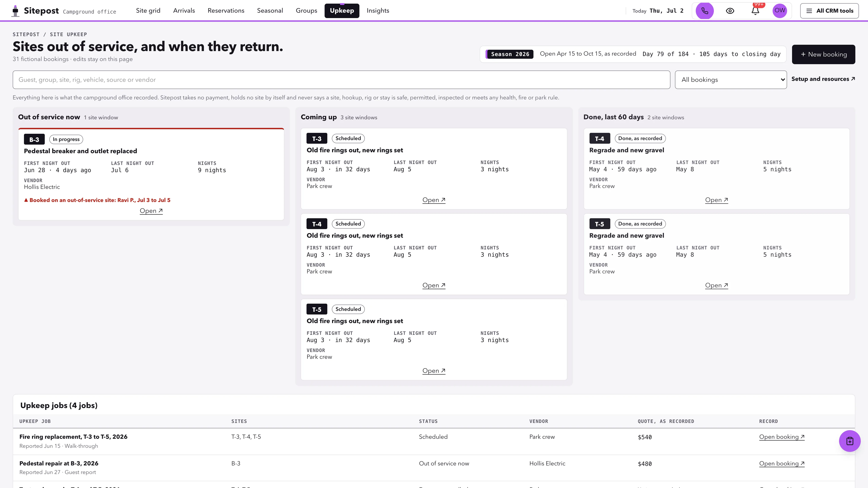Open the Groups tab
The height and width of the screenshot is (488, 868).
point(306,11)
